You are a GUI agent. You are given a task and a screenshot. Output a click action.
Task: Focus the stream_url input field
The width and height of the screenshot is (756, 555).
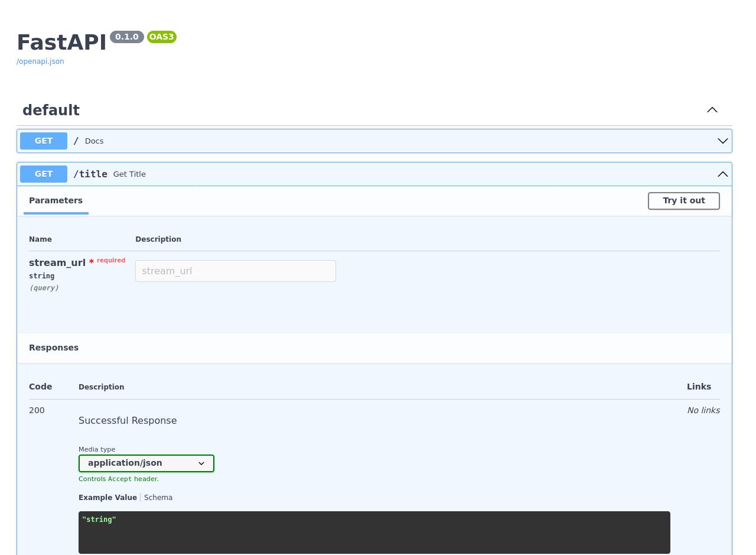pyautogui.click(x=236, y=271)
